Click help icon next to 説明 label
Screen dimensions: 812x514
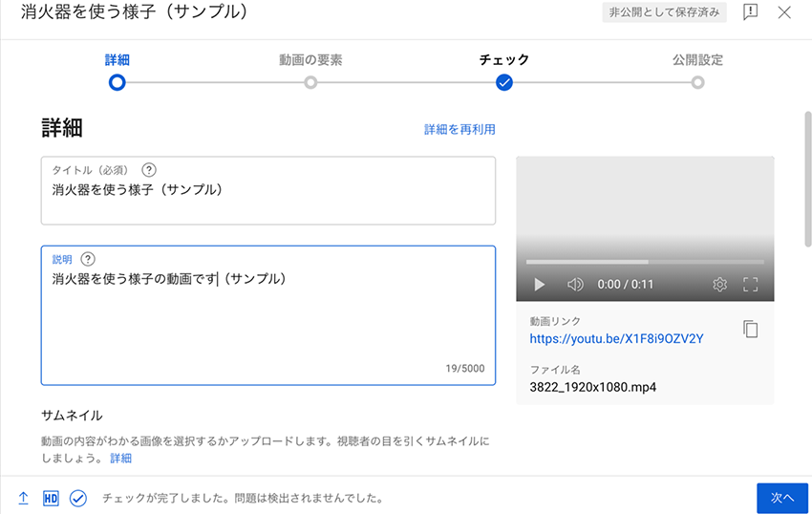(89, 259)
